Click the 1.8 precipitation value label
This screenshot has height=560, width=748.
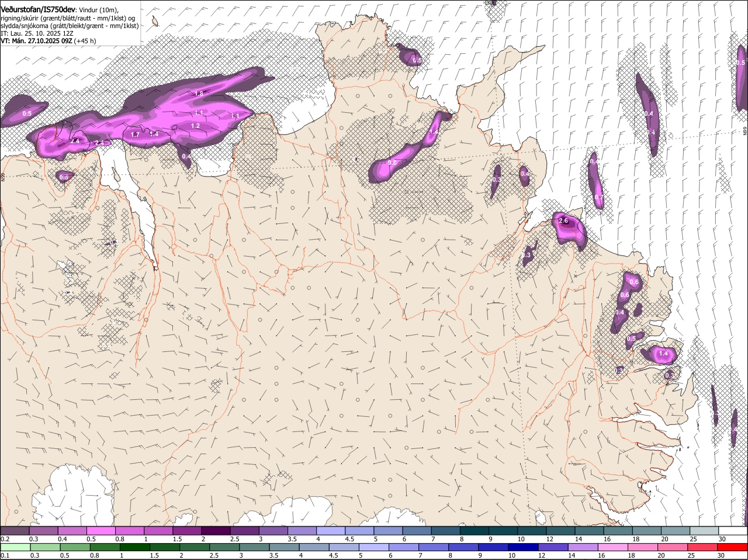click(199, 94)
